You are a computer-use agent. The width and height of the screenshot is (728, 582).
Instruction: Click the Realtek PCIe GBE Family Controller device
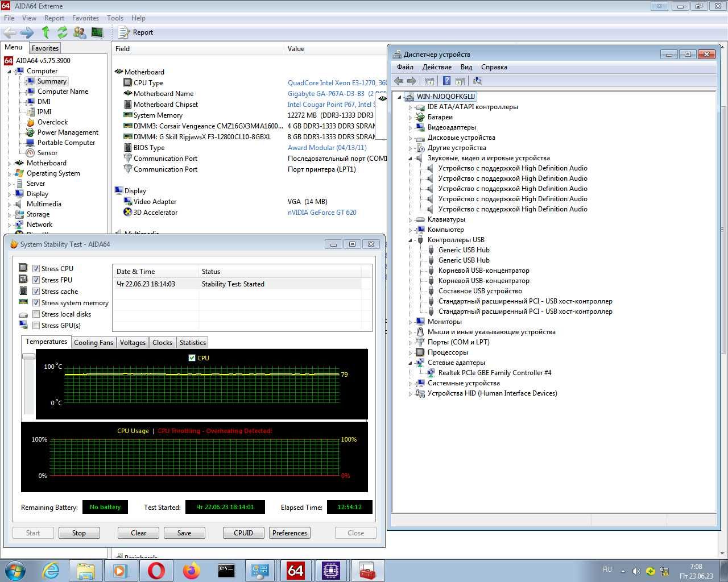coord(494,373)
